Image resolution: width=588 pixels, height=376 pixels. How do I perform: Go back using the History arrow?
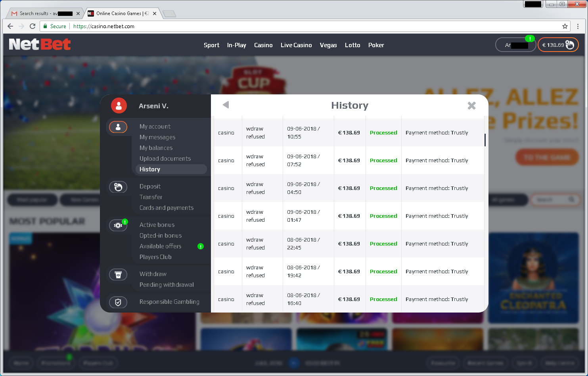pyautogui.click(x=226, y=105)
